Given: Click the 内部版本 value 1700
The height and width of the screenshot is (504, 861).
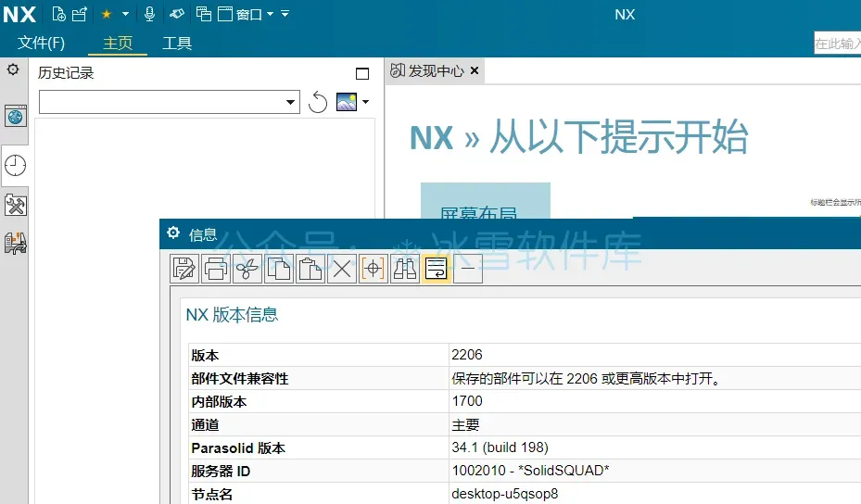Looking at the screenshot, I should pos(467,401).
